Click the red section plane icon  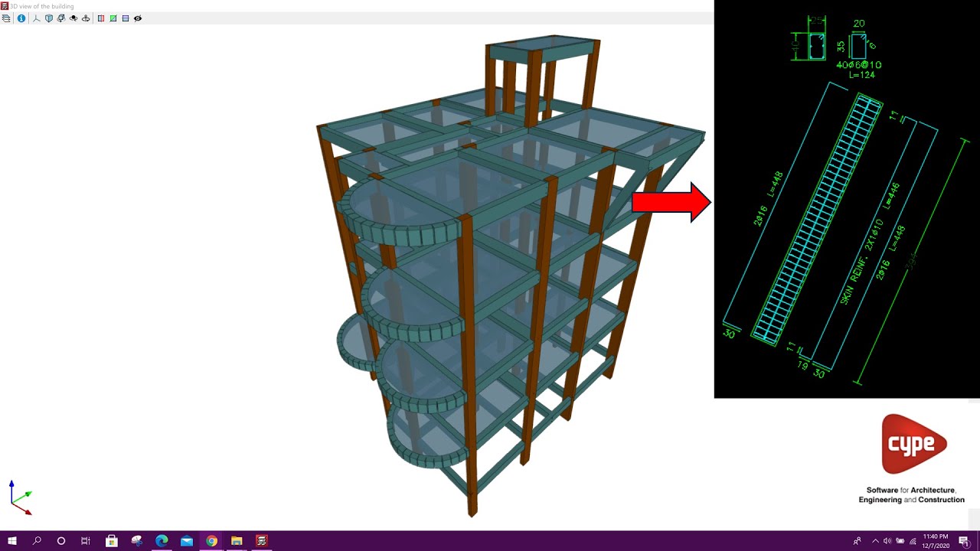[x=100, y=18]
